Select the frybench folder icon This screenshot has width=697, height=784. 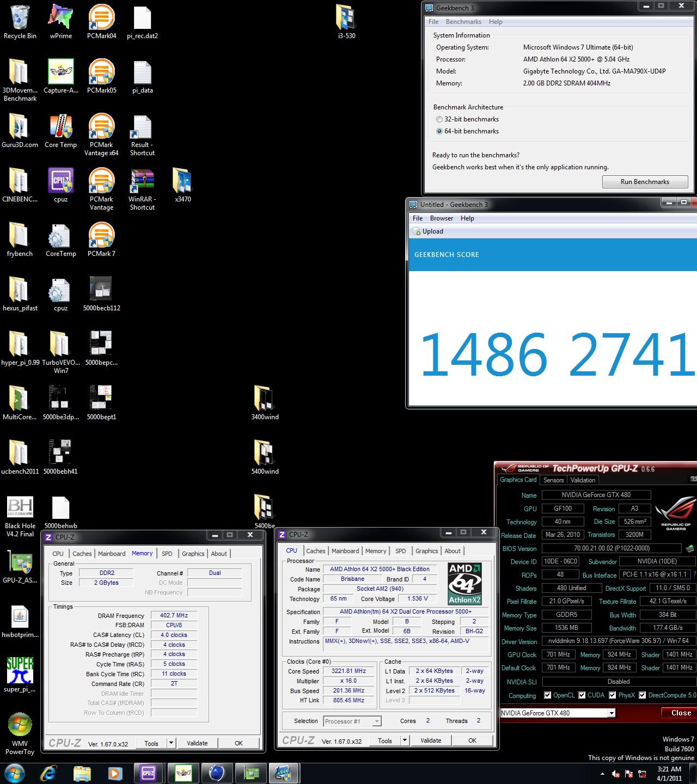[x=19, y=235]
